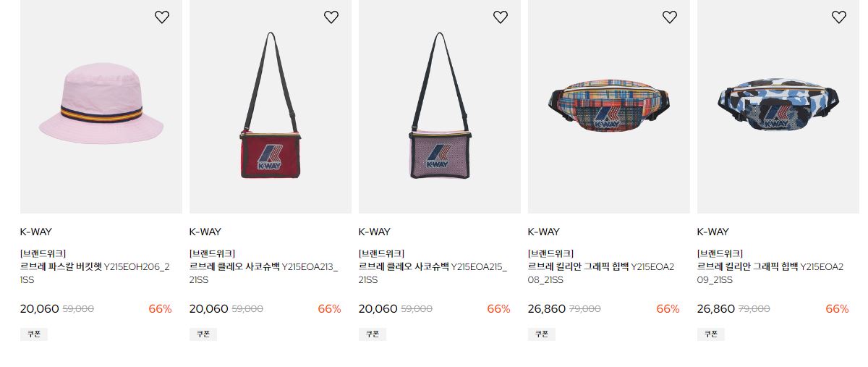
Task: Toggle wishlist heart on pink sacoche bag
Action: [x=501, y=17]
